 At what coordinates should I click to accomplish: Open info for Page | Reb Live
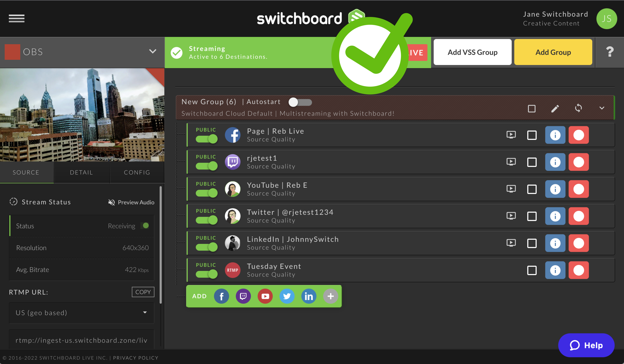[x=555, y=135]
